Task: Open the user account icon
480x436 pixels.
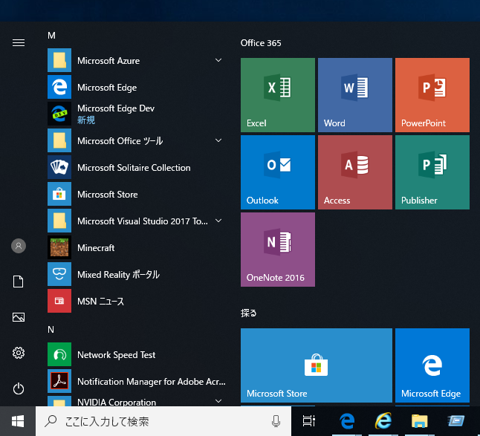Action: (x=18, y=246)
